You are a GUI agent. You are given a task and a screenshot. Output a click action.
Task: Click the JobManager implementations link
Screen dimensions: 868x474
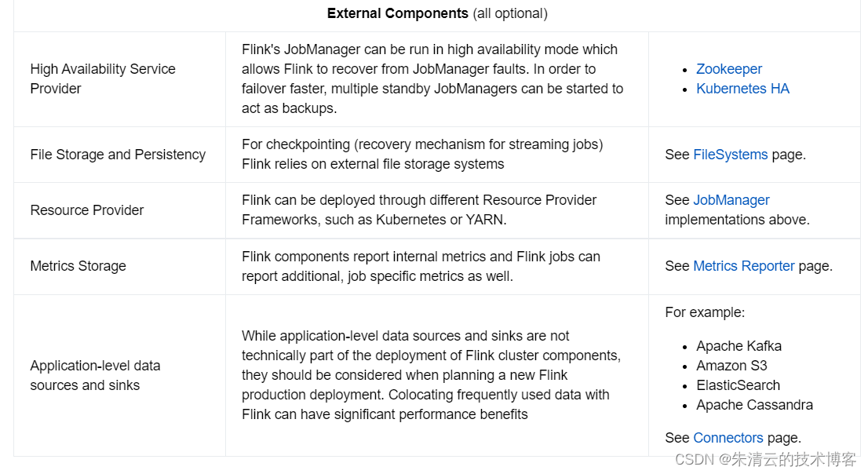[x=731, y=200]
